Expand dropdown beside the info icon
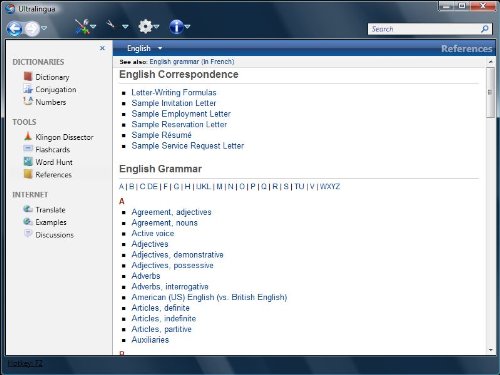This screenshot has width=500, height=375. point(187,26)
